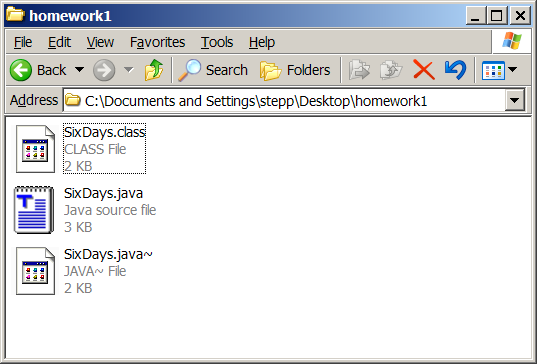Image resolution: width=537 pixels, height=364 pixels.
Task: Select the SixDays.java source file
Action: pyautogui.click(x=85, y=210)
